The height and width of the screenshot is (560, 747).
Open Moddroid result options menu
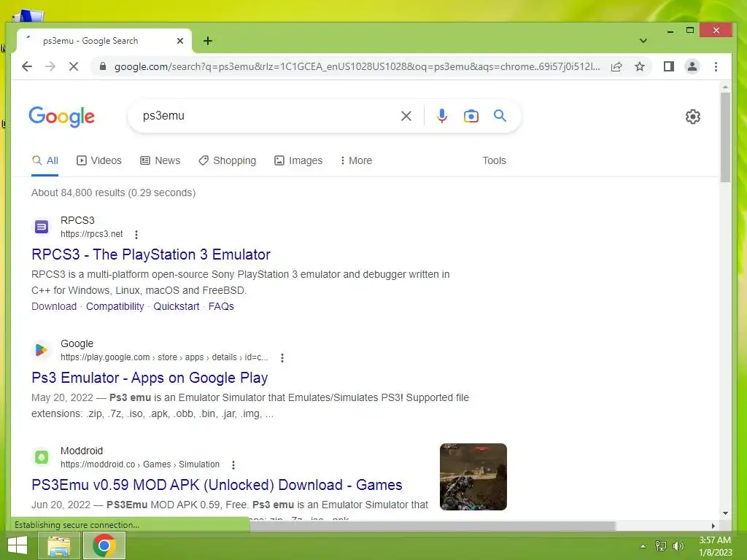click(233, 464)
